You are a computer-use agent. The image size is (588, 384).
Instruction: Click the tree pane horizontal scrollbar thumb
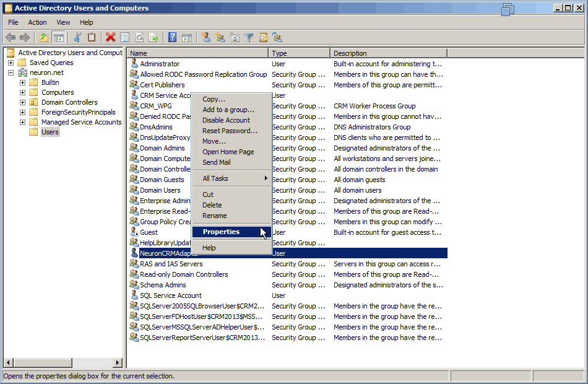pos(43,362)
